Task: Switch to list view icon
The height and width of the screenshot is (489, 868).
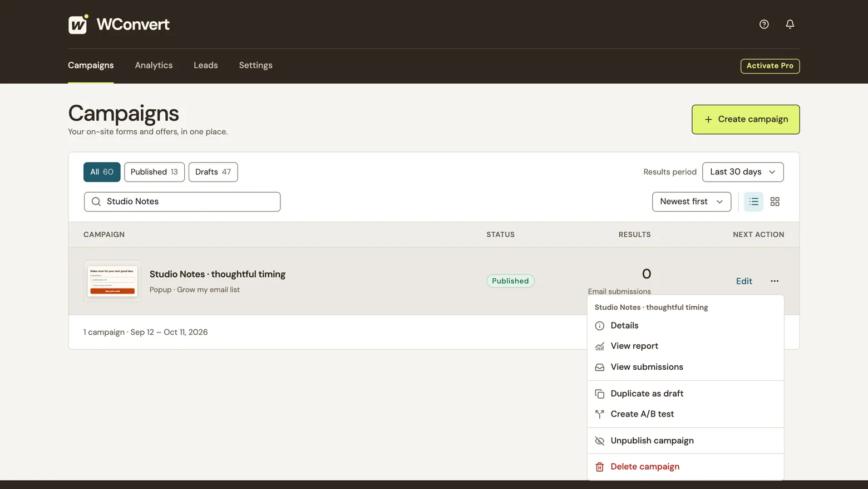Action: pyautogui.click(x=754, y=202)
